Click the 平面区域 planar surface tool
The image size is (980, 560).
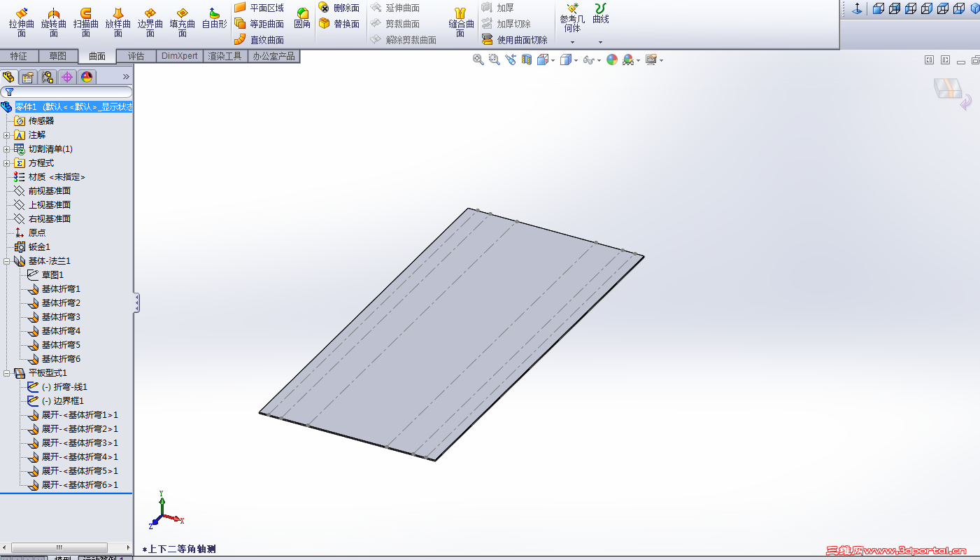point(260,8)
